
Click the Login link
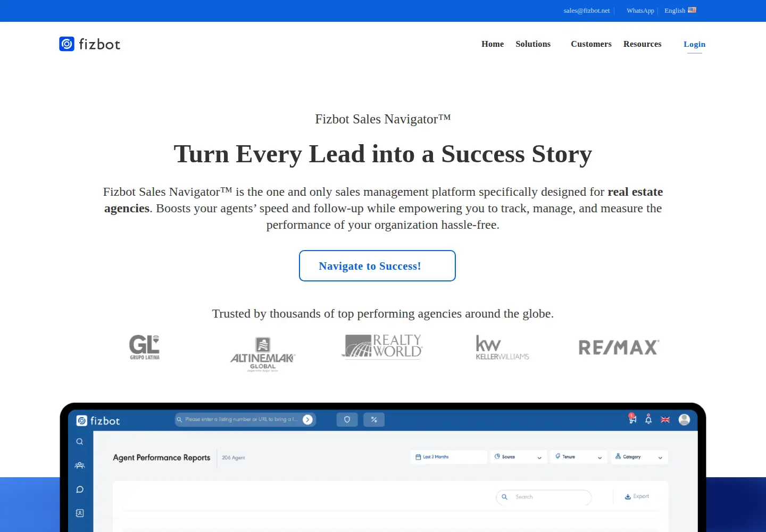pos(695,44)
